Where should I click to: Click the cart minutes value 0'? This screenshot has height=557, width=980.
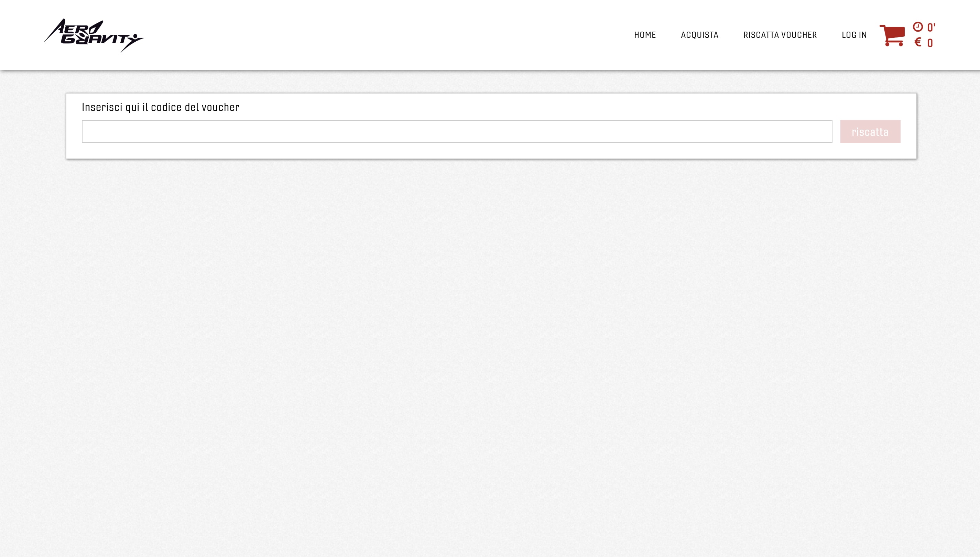coord(931,28)
